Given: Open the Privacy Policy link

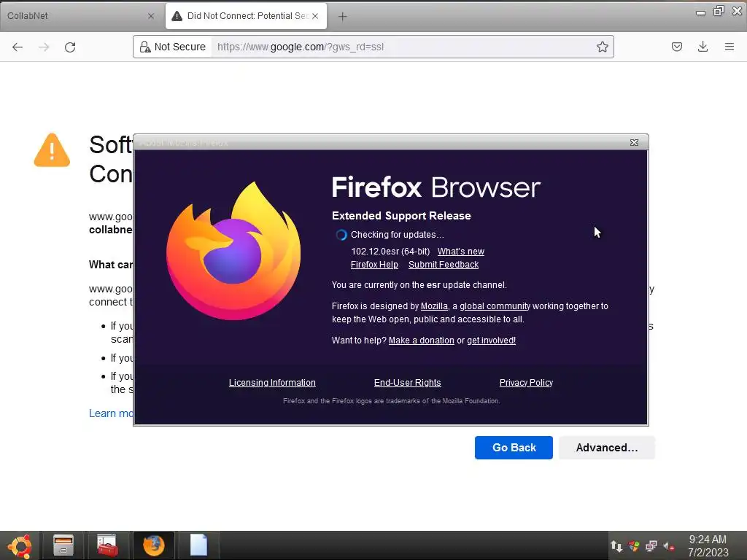Looking at the screenshot, I should [526, 383].
